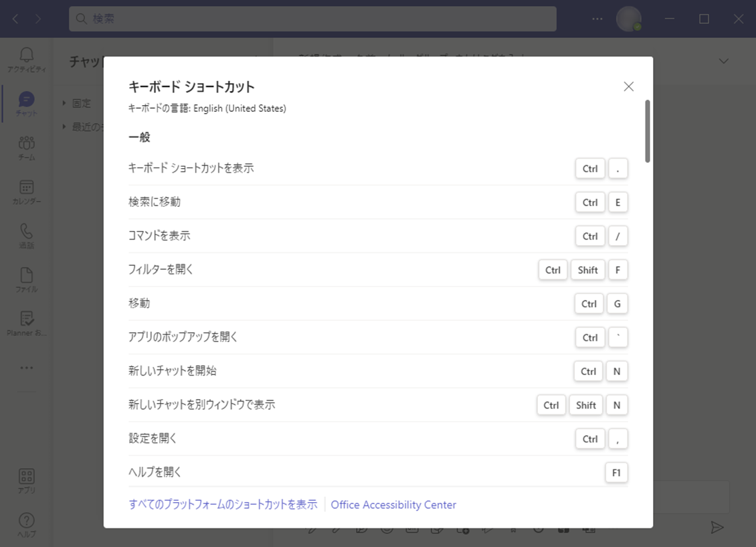
Task: Click the 検索 search field
Action: 312,19
